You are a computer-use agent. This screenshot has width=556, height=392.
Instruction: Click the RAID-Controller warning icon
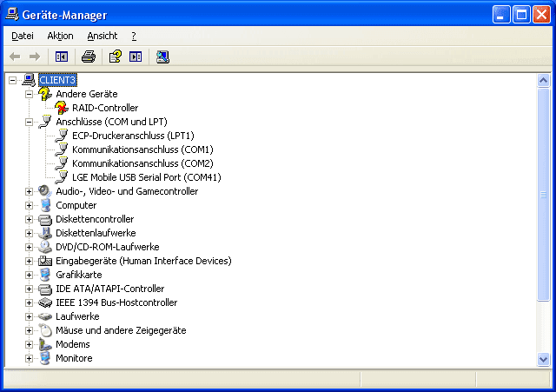[62, 108]
